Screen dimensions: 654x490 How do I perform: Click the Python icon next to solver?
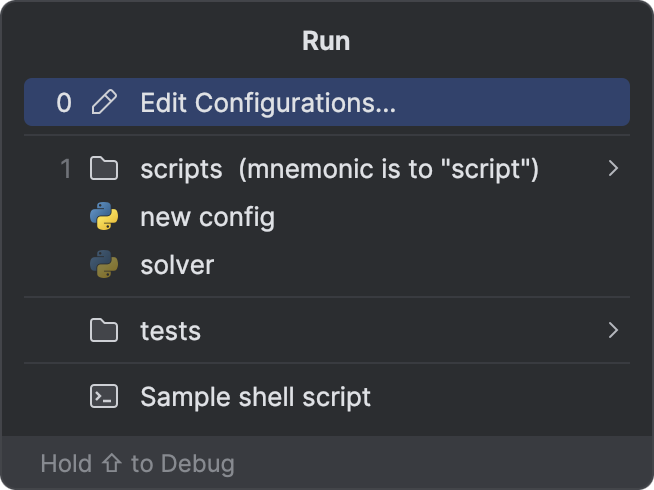pyautogui.click(x=104, y=265)
